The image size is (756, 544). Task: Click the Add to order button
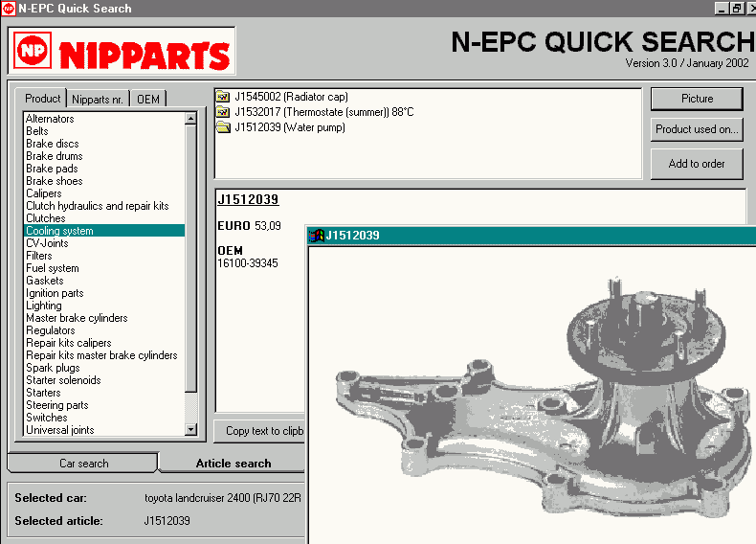point(697,164)
